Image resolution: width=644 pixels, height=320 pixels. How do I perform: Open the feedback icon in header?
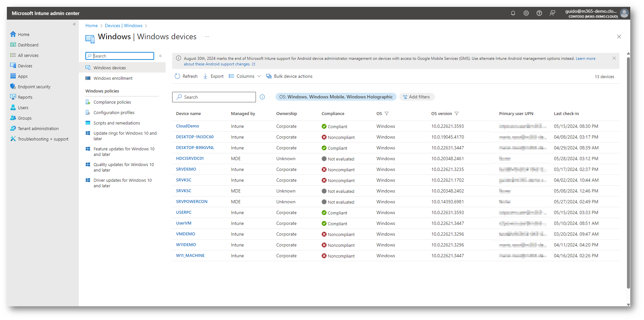[552, 13]
